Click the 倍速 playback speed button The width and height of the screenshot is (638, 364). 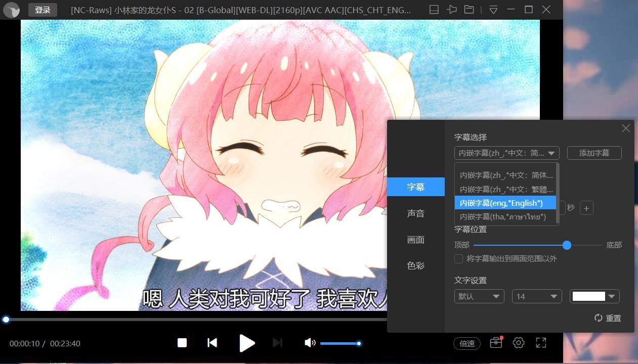(466, 343)
